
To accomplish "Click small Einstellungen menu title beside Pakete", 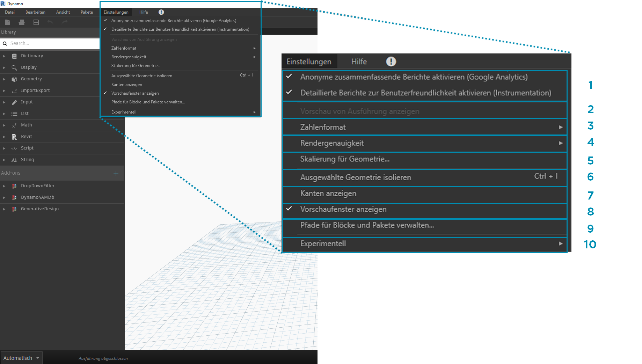I will [x=116, y=12].
